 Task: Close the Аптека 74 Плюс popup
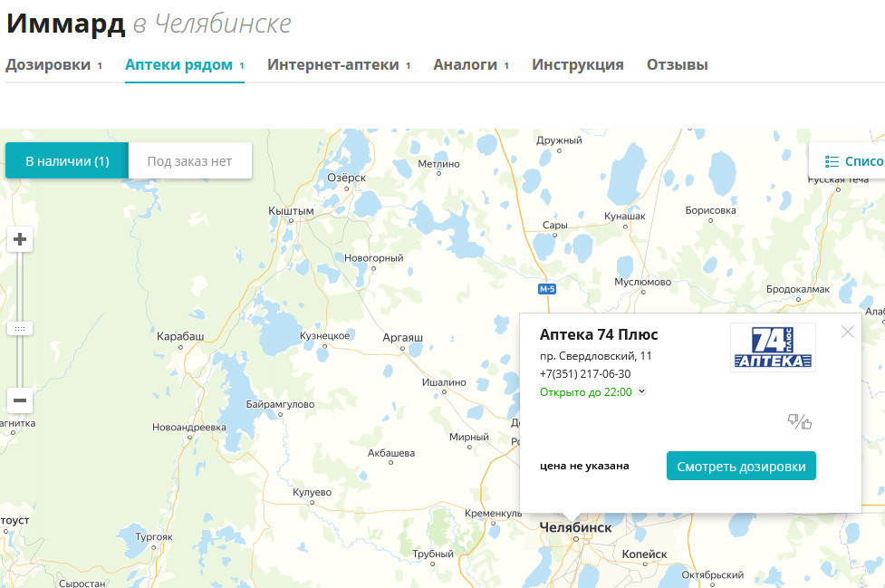pyautogui.click(x=847, y=332)
